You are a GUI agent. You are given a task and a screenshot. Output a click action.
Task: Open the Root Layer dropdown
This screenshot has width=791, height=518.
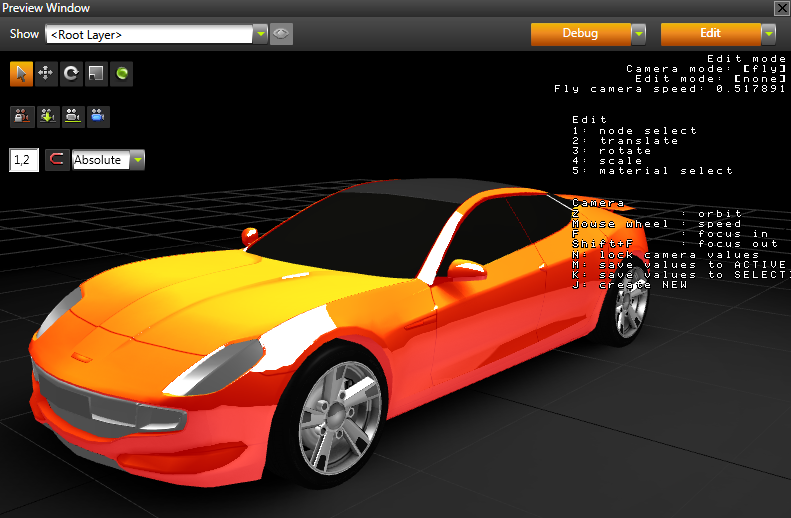(261, 34)
